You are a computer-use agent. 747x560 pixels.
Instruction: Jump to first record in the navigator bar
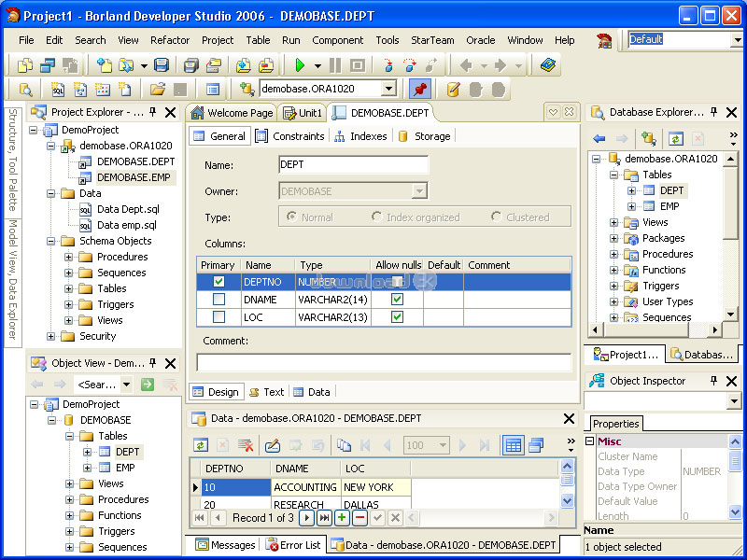[x=200, y=518]
